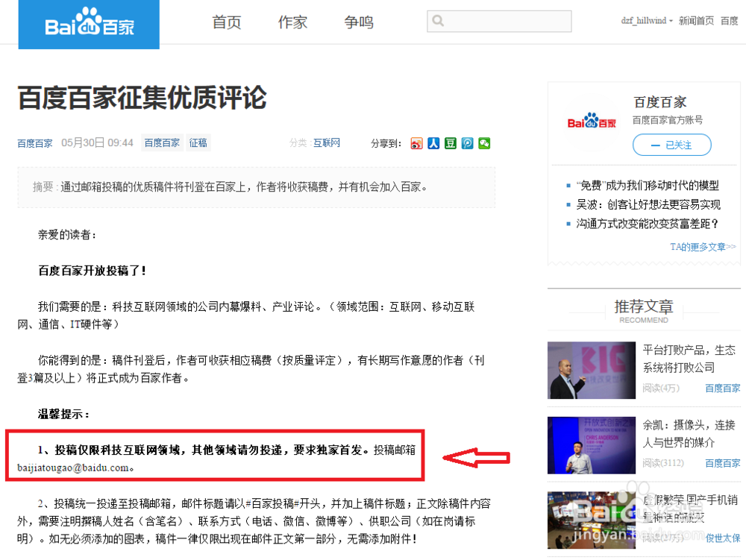Click the date 05月30日 09:44
Screen dimensions: 746x560
pyautogui.click(x=97, y=143)
